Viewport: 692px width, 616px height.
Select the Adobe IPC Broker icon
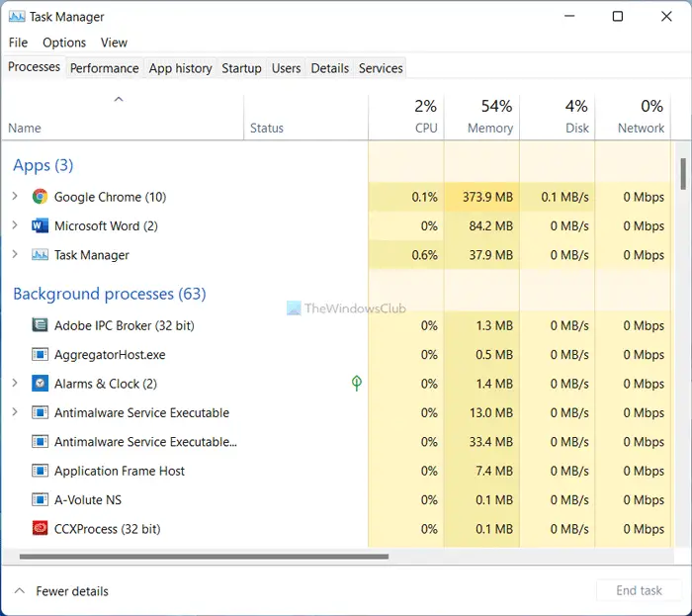[40, 325]
